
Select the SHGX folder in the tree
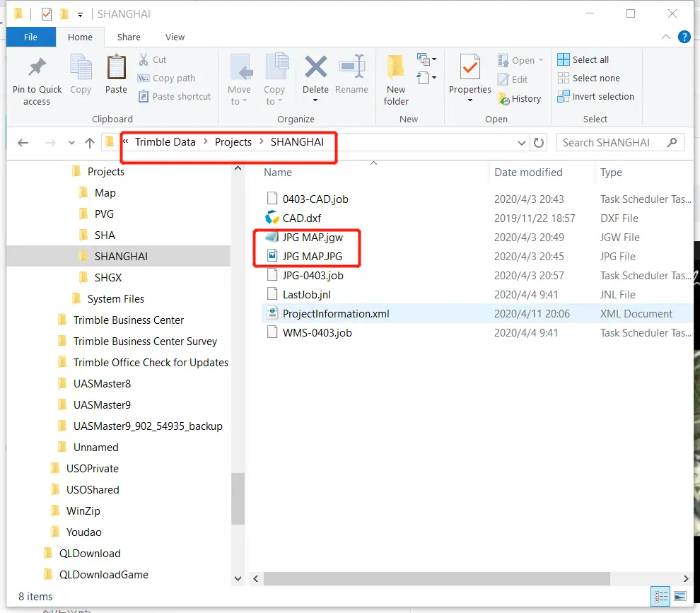tap(108, 278)
